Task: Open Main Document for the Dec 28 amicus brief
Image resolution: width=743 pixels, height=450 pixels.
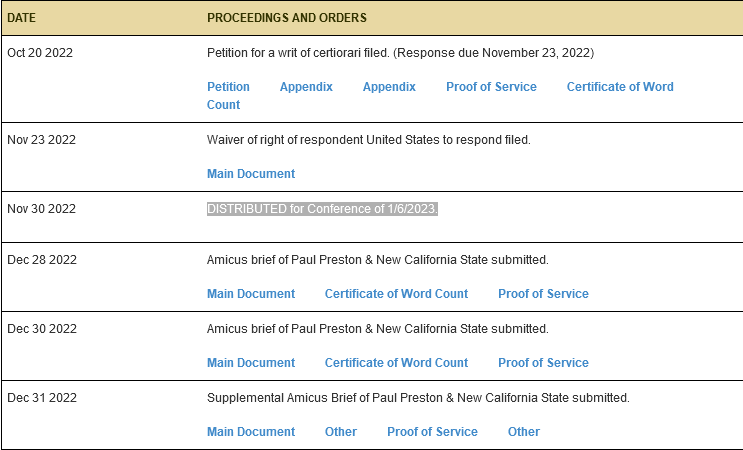Action: tap(251, 294)
